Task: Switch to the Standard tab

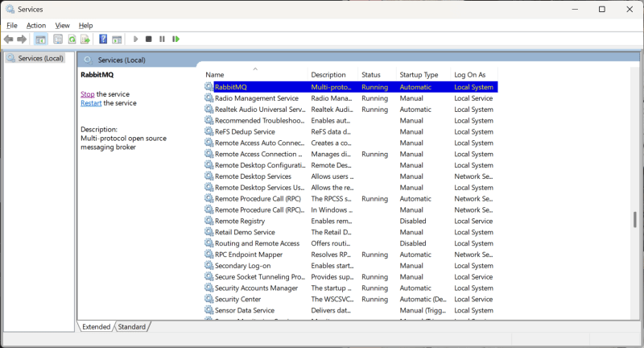Action: 132,326
